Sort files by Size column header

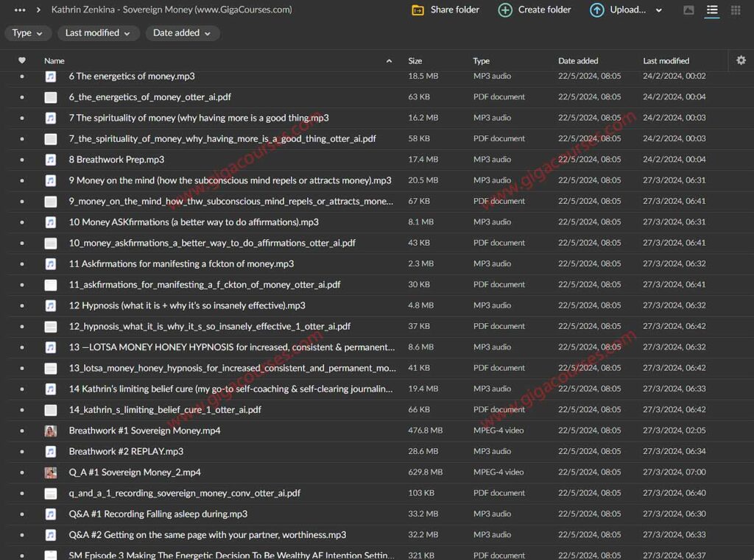pos(415,61)
